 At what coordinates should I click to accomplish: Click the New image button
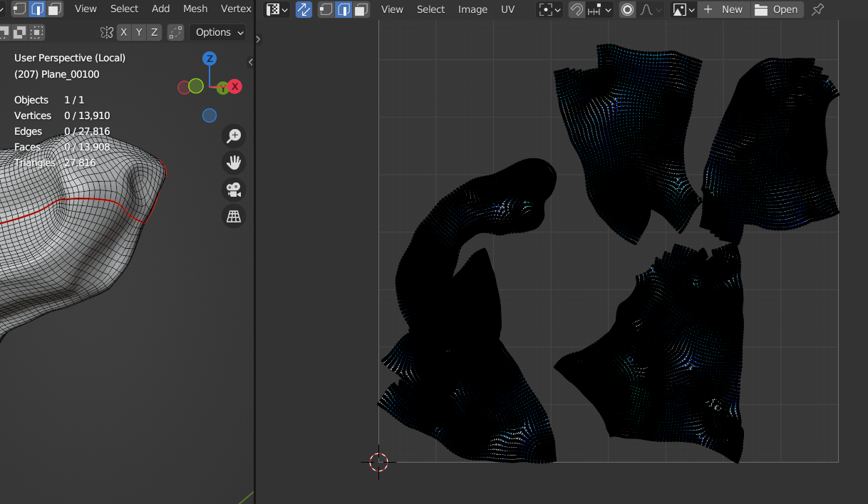click(723, 9)
